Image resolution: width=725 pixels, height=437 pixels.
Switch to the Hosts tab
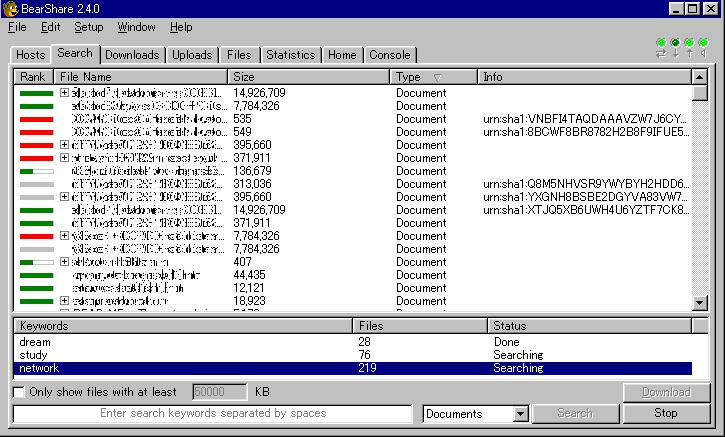pyautogui.click(x=30, y=55)
